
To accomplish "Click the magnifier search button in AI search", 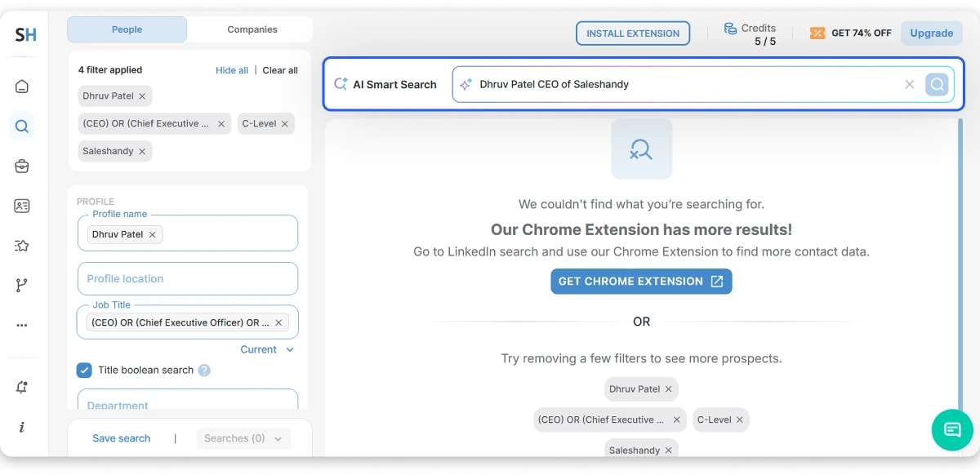I will point(937,84).
